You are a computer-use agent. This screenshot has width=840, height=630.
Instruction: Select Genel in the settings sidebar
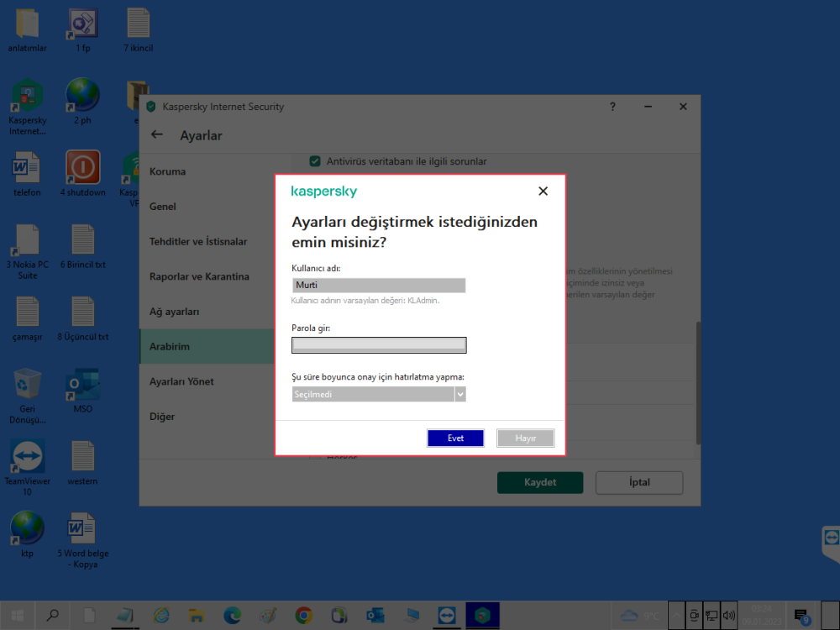coord(163,207)
